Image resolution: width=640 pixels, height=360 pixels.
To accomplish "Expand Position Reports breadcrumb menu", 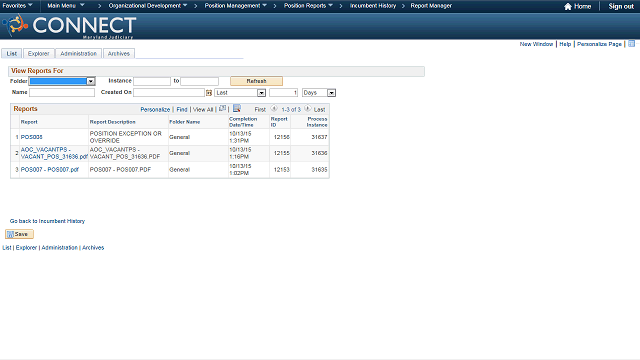I will (x=308, y=6).
